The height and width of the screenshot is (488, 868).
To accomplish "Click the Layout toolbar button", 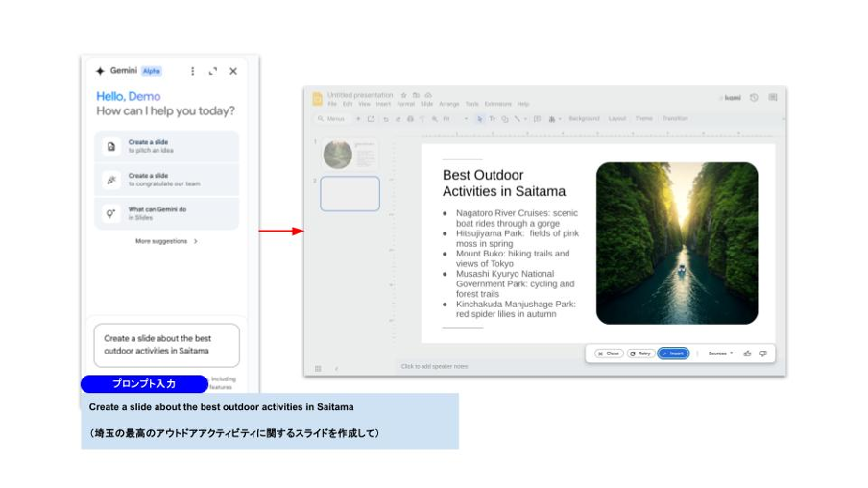I will point(617,118).
